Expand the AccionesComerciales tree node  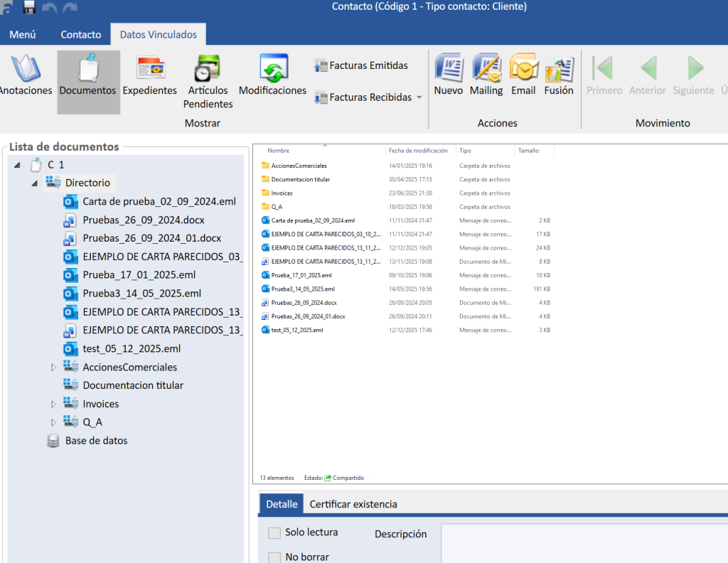pos(53,368)
